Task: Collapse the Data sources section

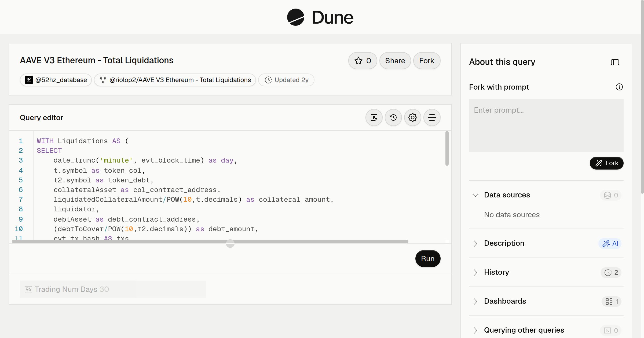Action: (475, 195)
